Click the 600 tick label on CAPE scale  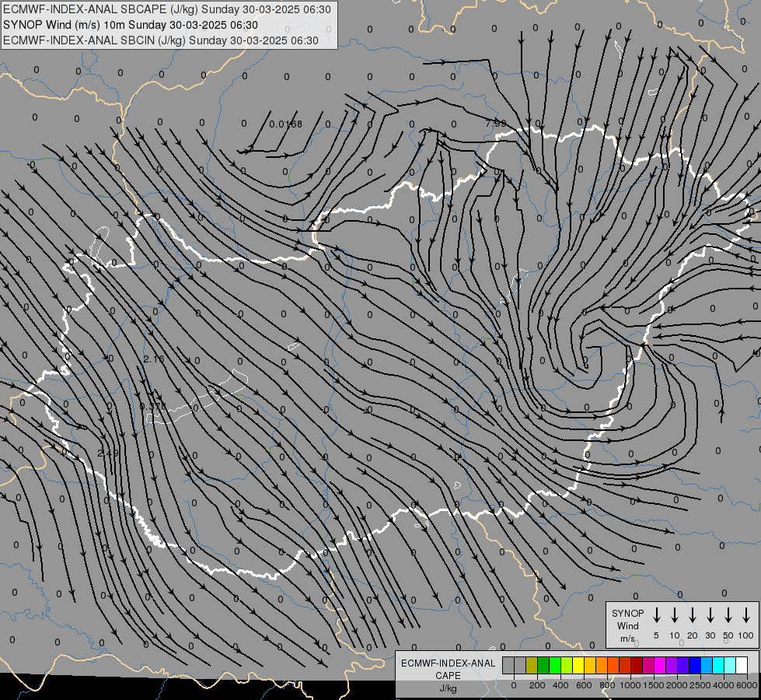584,685
